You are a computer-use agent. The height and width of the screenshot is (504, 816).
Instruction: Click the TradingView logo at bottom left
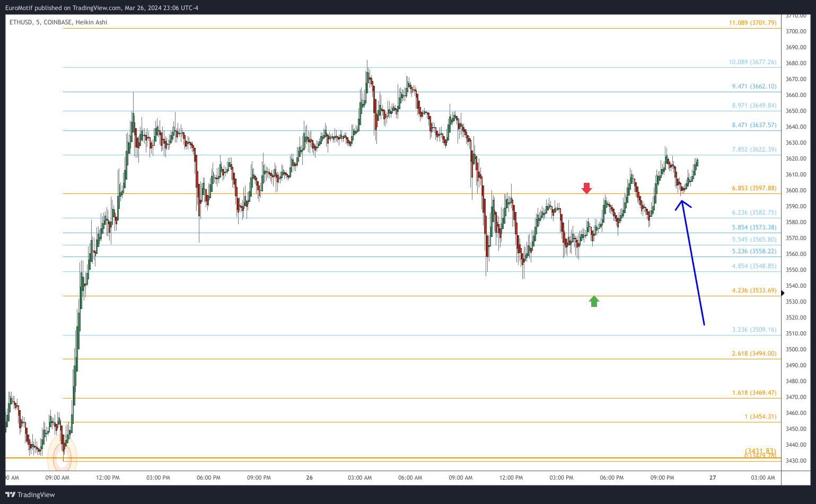30,494
